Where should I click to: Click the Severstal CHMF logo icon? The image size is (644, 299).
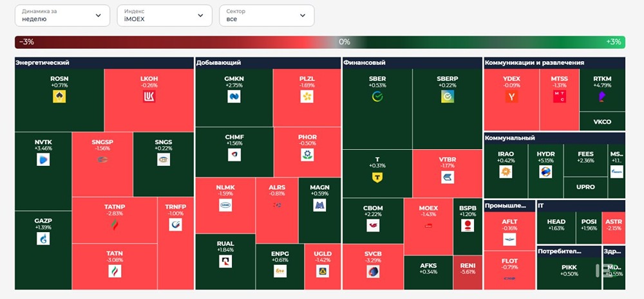click(234, 155)
